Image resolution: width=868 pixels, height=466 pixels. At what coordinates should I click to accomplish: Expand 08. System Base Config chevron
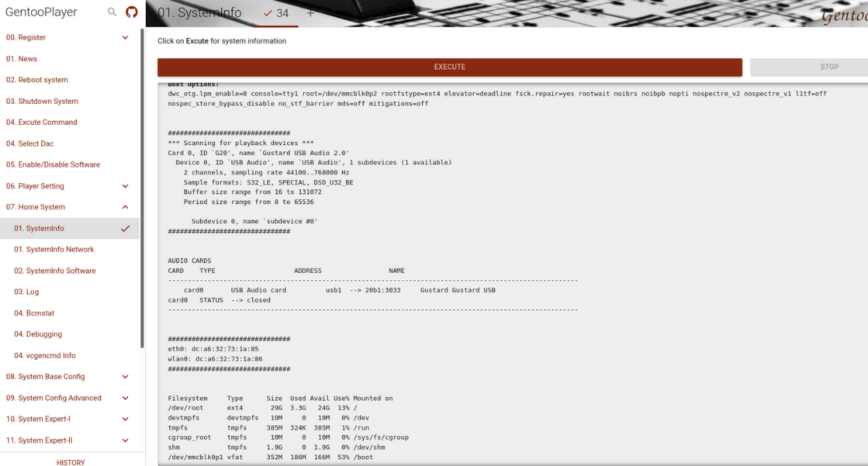(125, 376)
